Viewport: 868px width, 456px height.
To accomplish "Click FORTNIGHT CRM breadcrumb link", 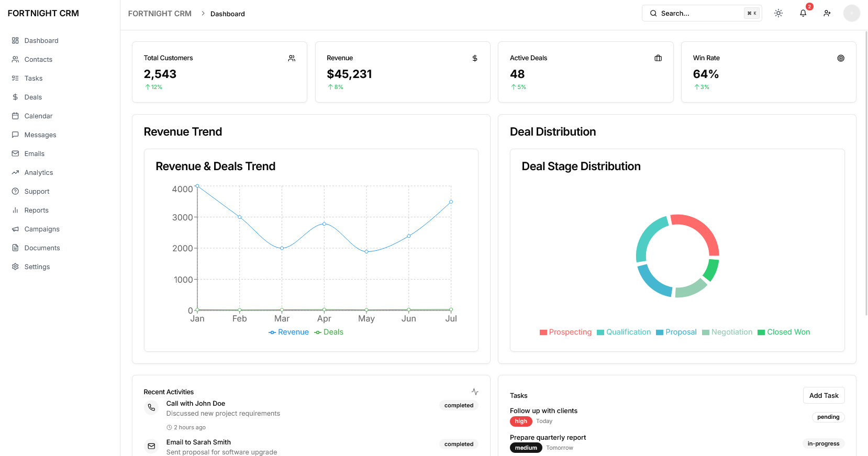I will coord(160,14).
